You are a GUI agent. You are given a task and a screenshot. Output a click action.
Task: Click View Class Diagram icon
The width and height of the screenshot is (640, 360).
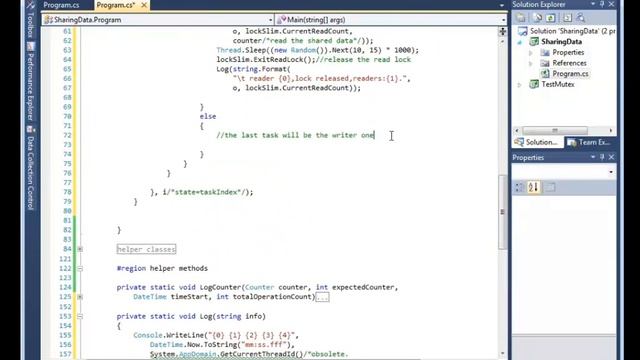tap(580, 18)
